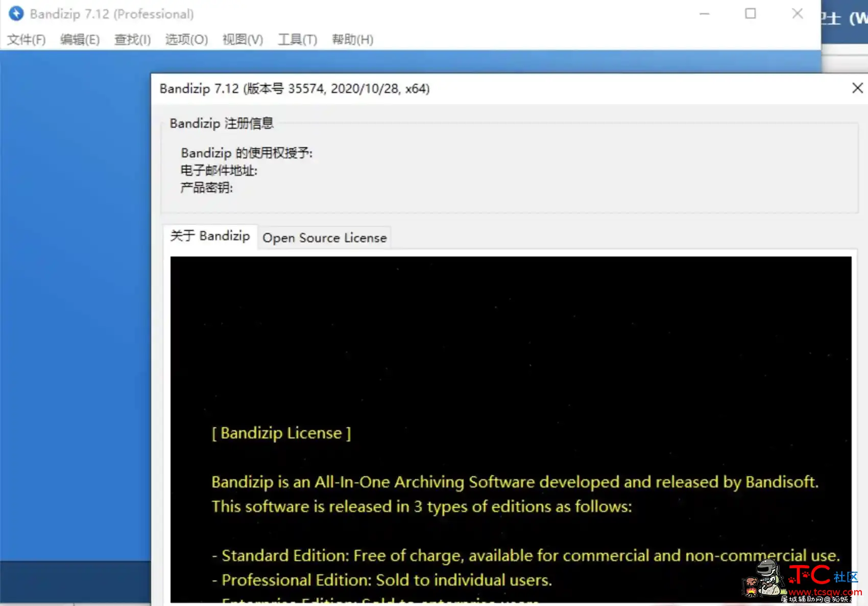Maximize the Bandizip main window
The image size is (868, 606).
coord(750,14)
